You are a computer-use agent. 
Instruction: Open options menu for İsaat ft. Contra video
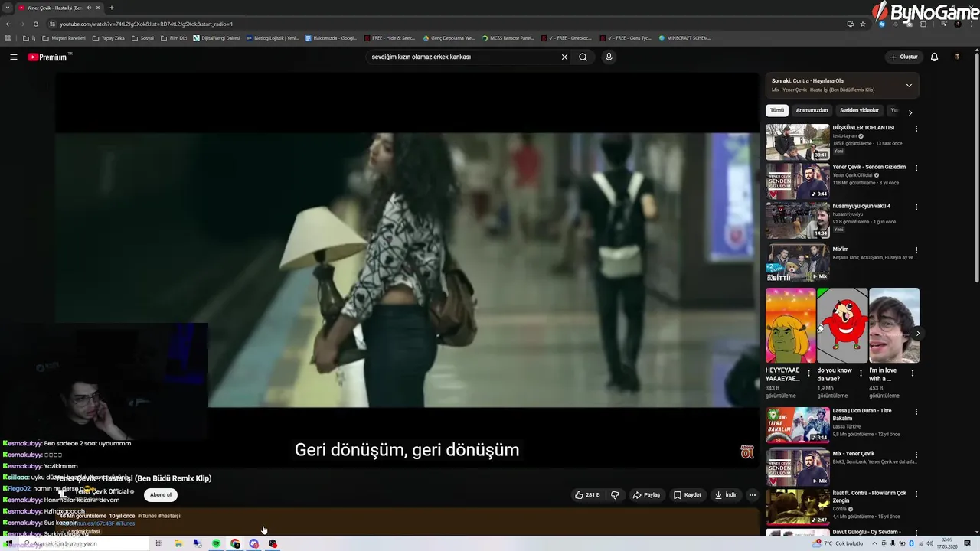916,494
